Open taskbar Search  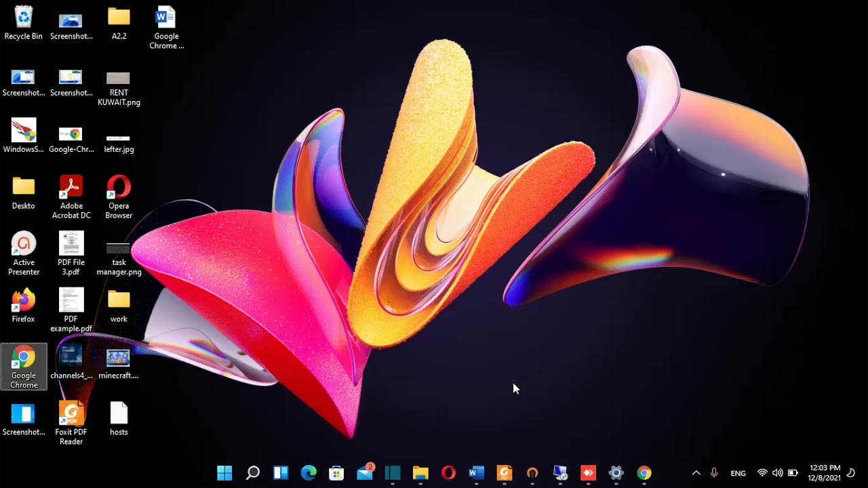(x=252, y=472)
